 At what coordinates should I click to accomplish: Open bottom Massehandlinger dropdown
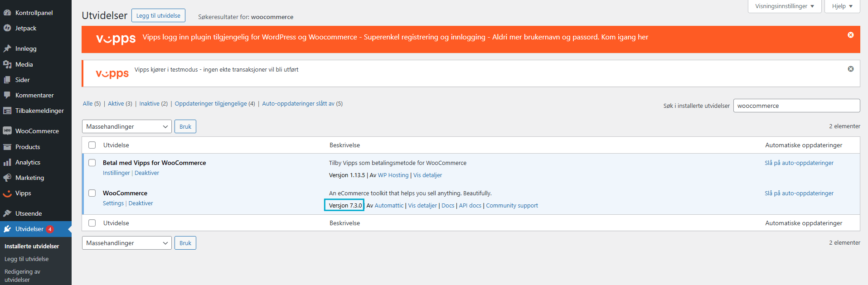point(127,243)
